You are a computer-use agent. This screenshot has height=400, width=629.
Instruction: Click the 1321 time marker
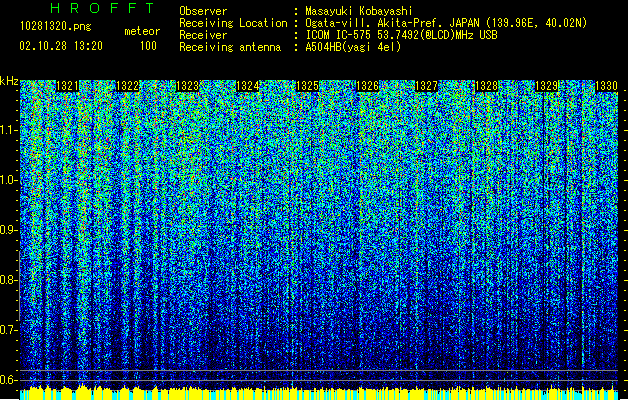click(x=67, y=86)
